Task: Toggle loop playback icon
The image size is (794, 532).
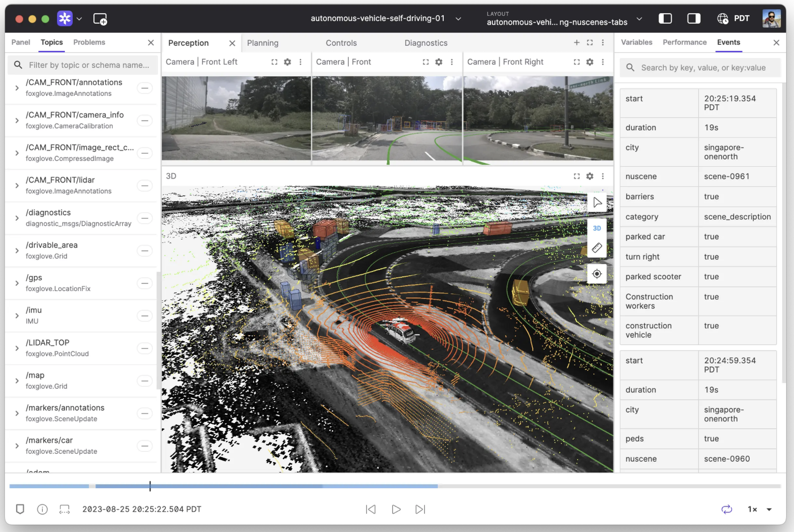Action: point(727,509)
